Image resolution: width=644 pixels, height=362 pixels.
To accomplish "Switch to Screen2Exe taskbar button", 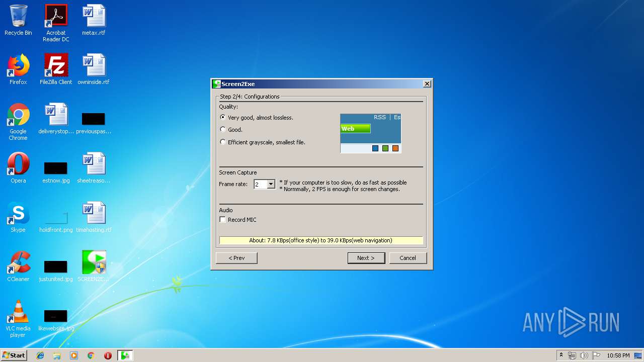I will coord(125,355).
